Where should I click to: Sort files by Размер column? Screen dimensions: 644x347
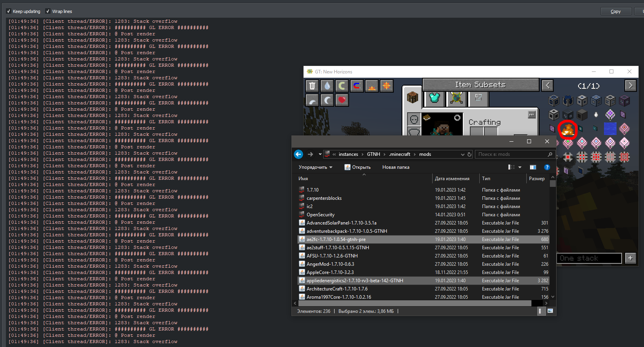538,179
